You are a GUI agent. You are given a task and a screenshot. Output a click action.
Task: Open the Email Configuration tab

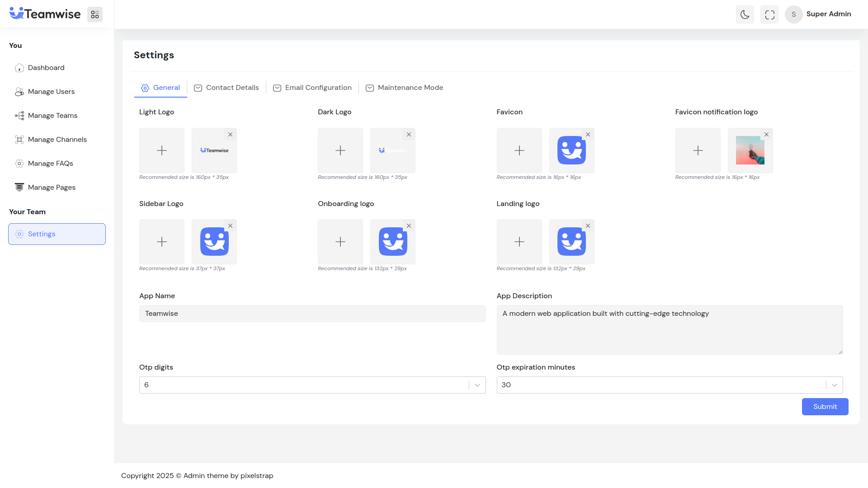click(x=312, y=88)
